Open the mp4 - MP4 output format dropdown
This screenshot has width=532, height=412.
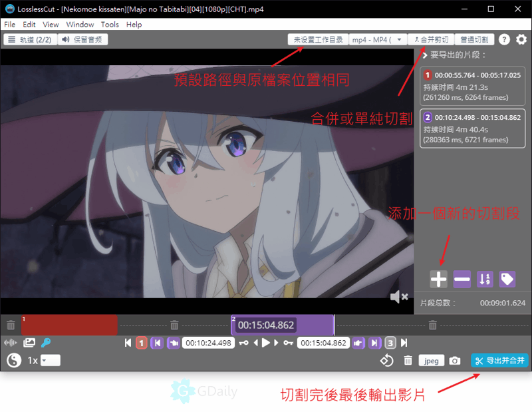[378, 40]
